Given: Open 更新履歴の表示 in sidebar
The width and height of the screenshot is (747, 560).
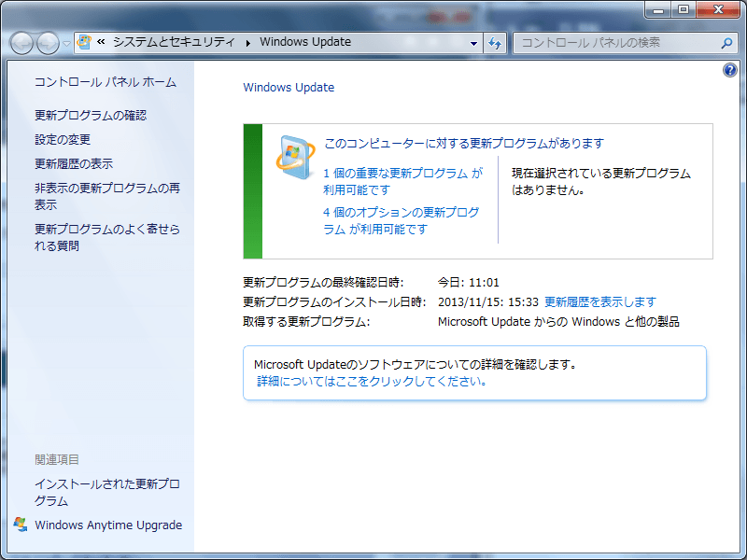Looking at the screenshot, I should click(x=74, y=164).
